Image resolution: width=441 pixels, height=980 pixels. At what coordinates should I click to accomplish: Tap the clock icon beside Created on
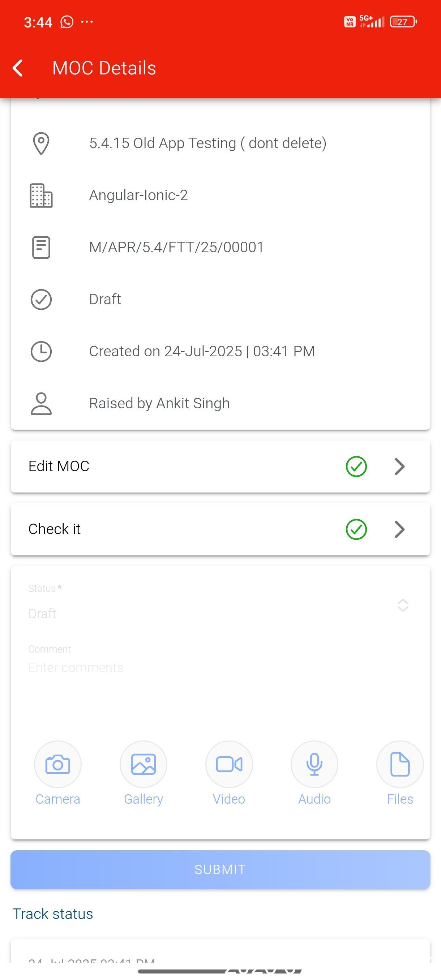click(41, 351)
